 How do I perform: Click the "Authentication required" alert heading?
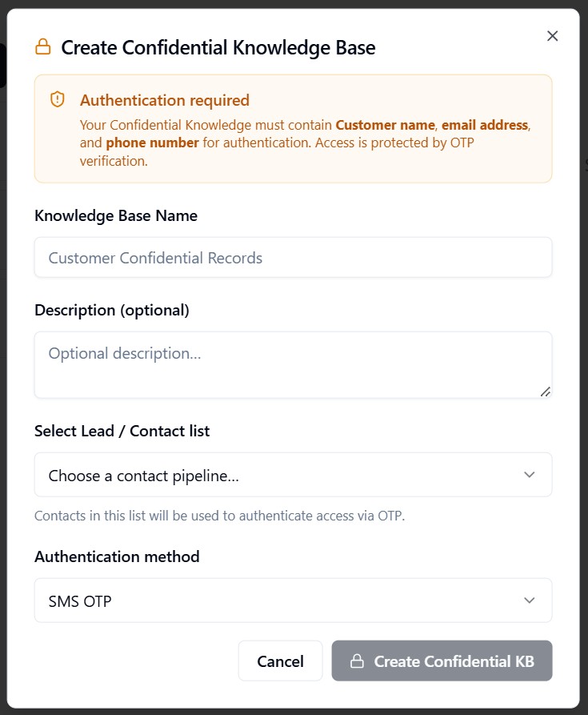[165, 100]
